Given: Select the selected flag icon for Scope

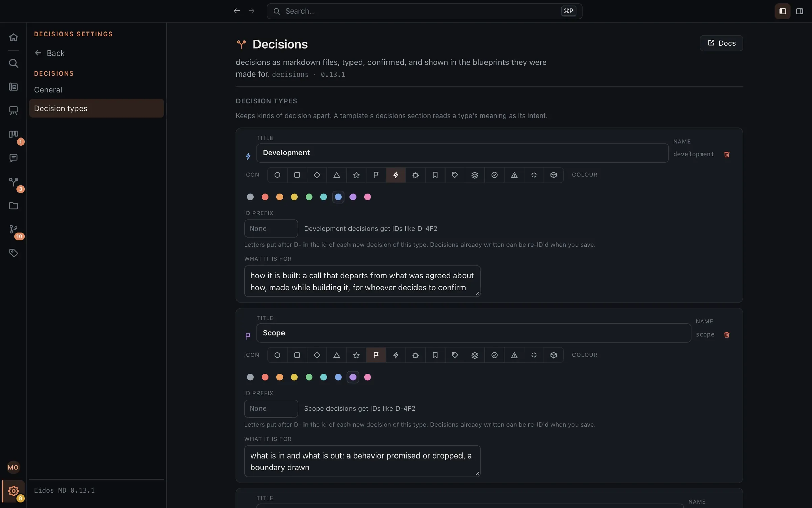Looking at the screenshot, I should (376, 355).
